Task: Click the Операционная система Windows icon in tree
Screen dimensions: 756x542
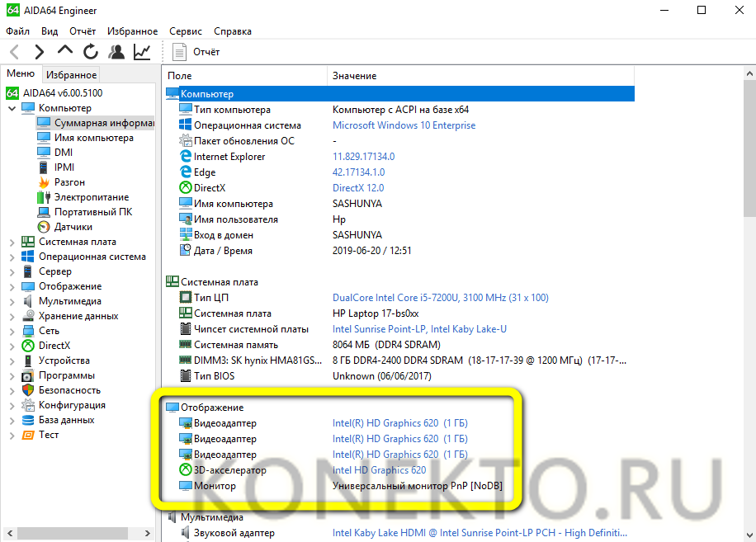Action: tap(28, 257)
